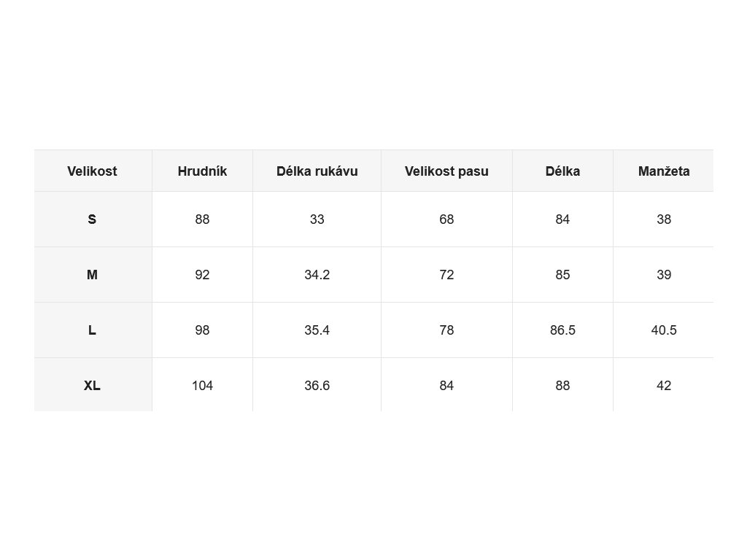Click waist value 78 in row L
Viewport: 747px width, 560px height.
pos(446,330)
